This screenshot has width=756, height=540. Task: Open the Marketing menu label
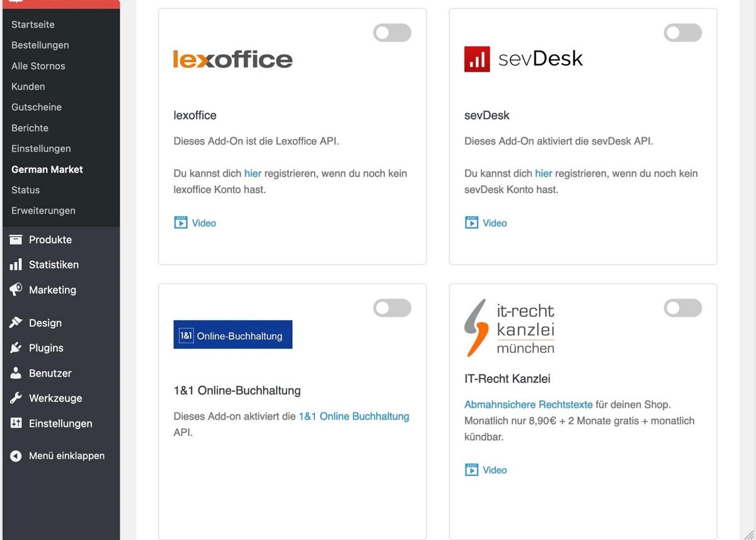[x=52, y=290]
